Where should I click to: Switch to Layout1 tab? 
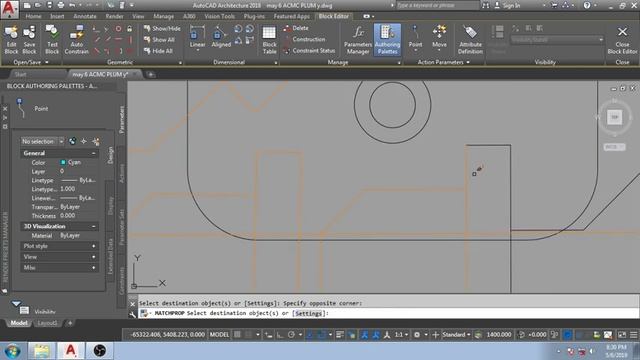point(47,323)
